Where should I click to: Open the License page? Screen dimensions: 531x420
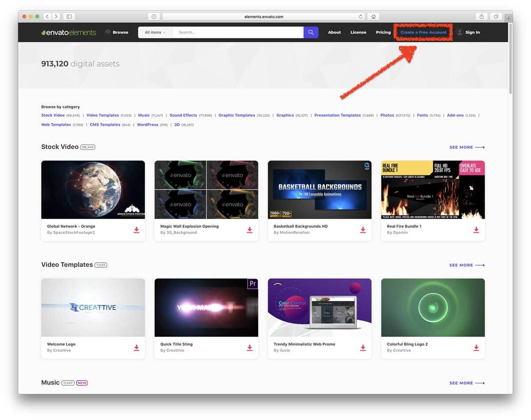click(358, 32)
